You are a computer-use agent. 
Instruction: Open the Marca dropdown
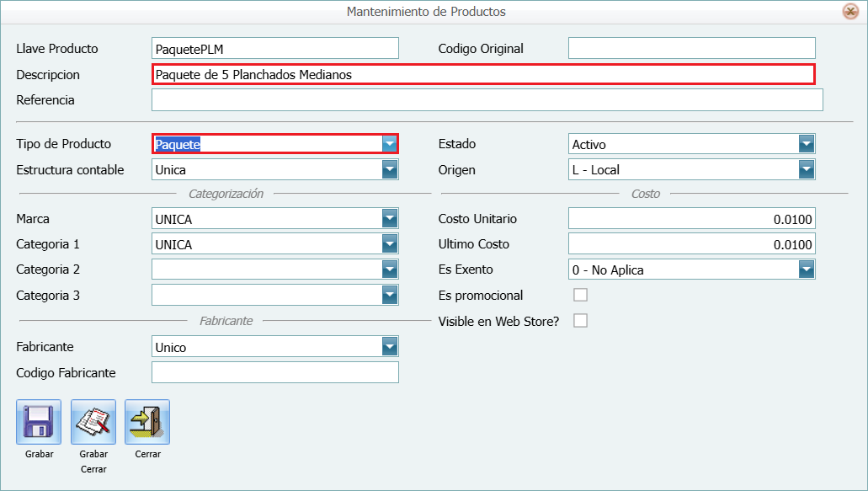389,219
